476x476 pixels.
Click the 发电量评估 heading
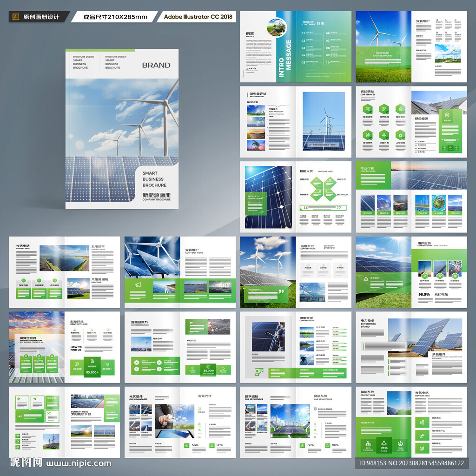(258, 93)
